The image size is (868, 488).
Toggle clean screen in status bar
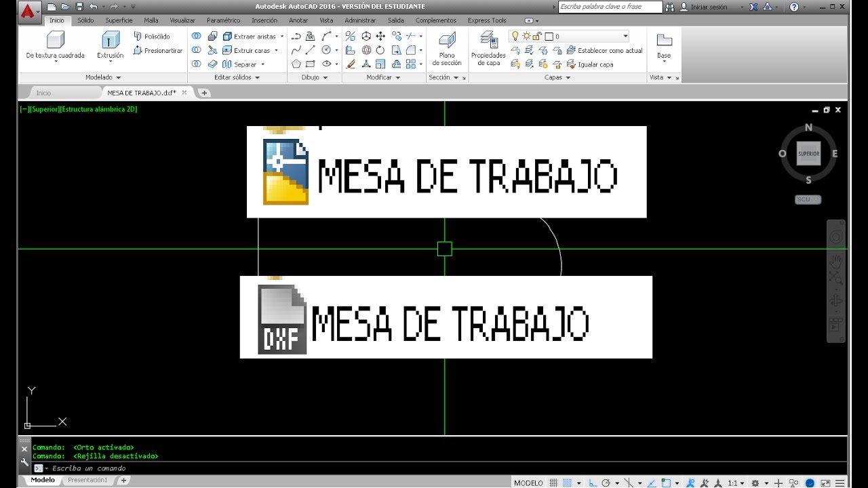click(x=826, y=483)
